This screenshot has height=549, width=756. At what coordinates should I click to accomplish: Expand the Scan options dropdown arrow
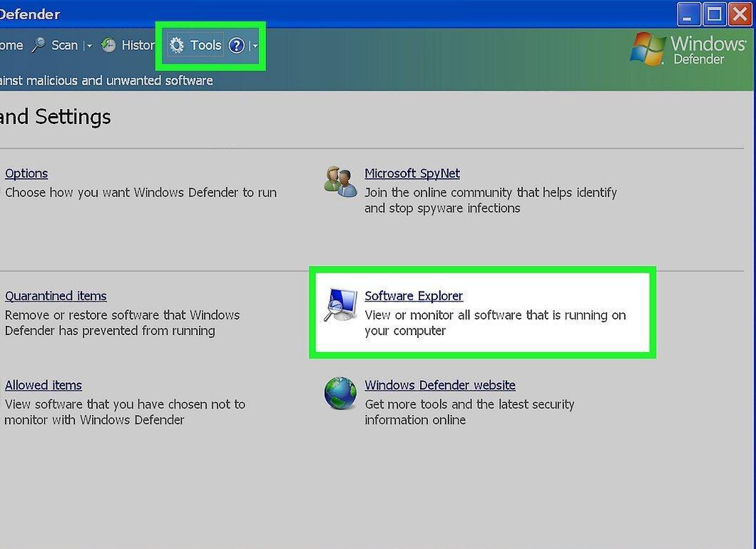(x=88, y=46)
